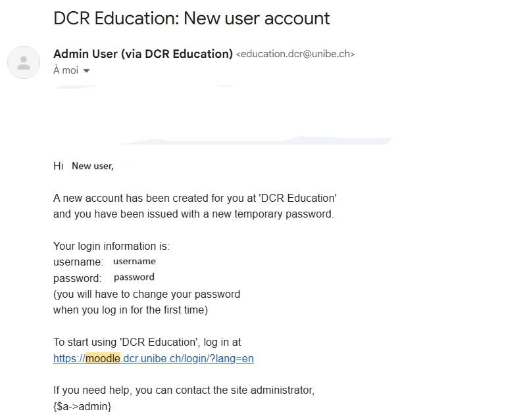Click the subject 'DCR Education: New user account'
The height and width of the screenshot is (420, 523).
pos(191,18)
